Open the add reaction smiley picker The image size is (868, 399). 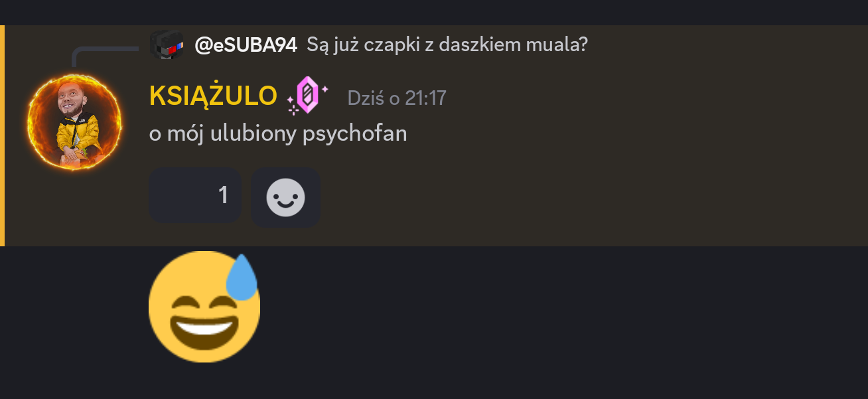(x=285, y=197)
